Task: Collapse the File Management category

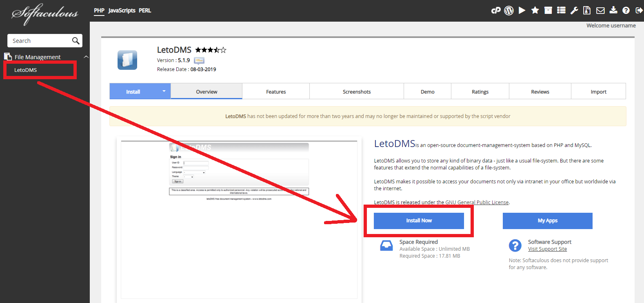Action: 86,57
